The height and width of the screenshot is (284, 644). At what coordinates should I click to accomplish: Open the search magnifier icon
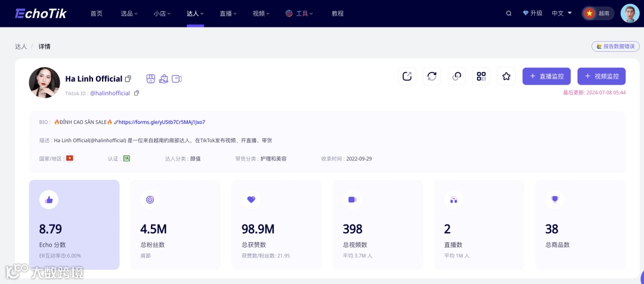pos(509,14)
